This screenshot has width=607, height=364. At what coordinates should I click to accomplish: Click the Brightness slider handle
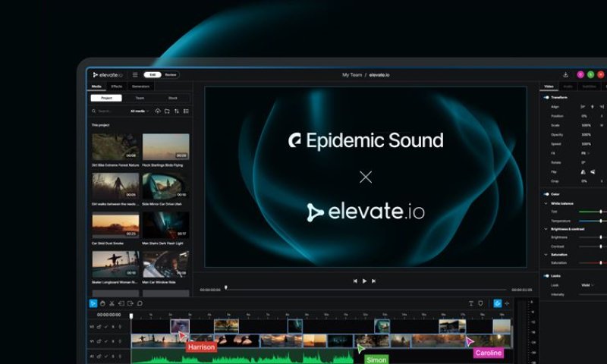601,237
